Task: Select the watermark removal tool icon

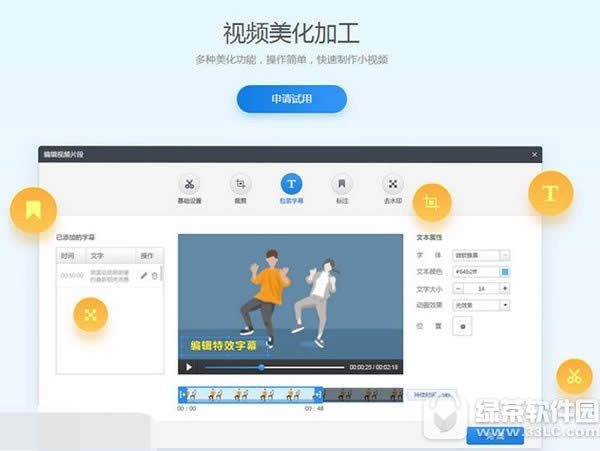Action: tap(393, 184)
